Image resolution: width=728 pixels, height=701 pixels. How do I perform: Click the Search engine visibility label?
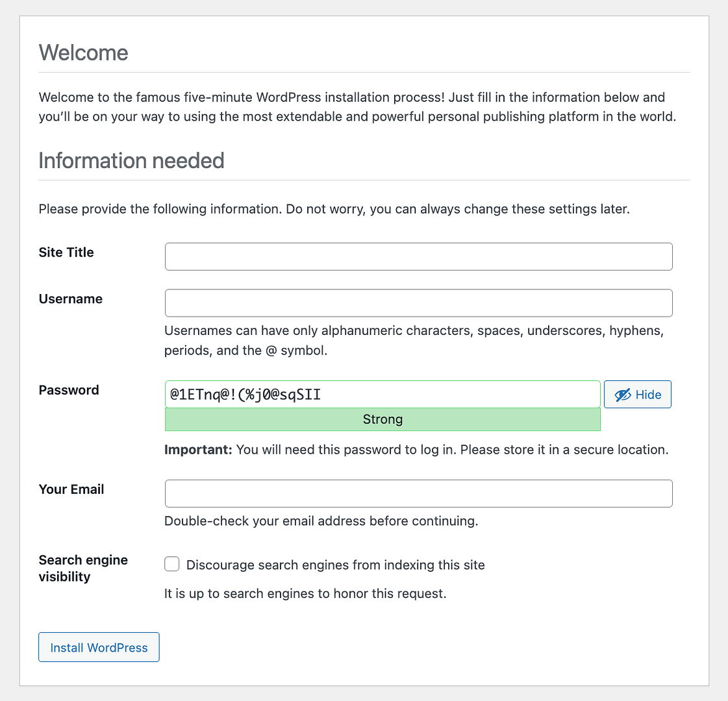click(83, 568)
